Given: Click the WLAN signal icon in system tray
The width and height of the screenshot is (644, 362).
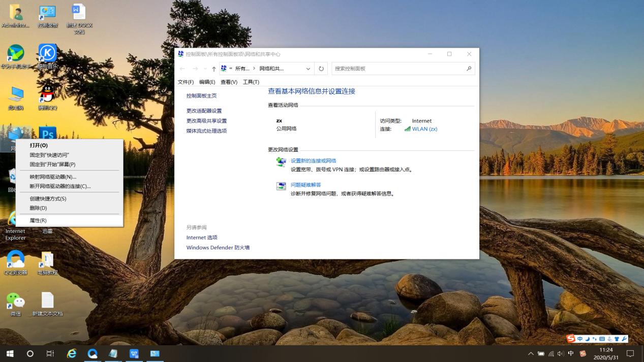Looking at the screenshot, I should 551,354.
